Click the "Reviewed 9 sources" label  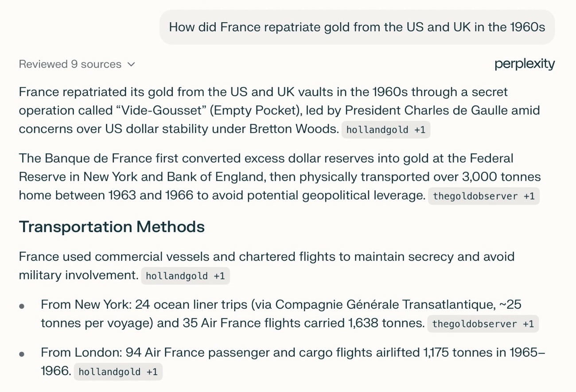[70, 64]
